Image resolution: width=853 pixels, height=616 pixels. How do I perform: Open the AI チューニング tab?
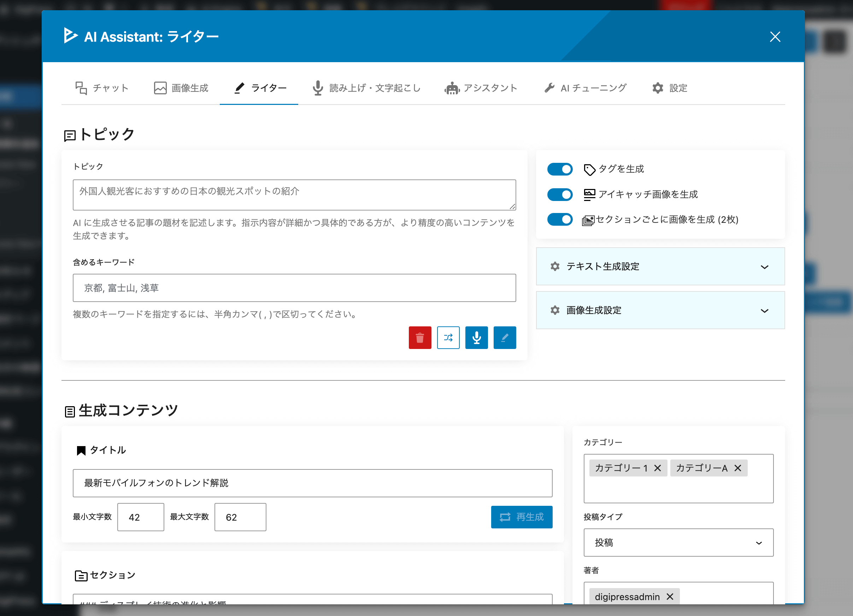(585, 88)
